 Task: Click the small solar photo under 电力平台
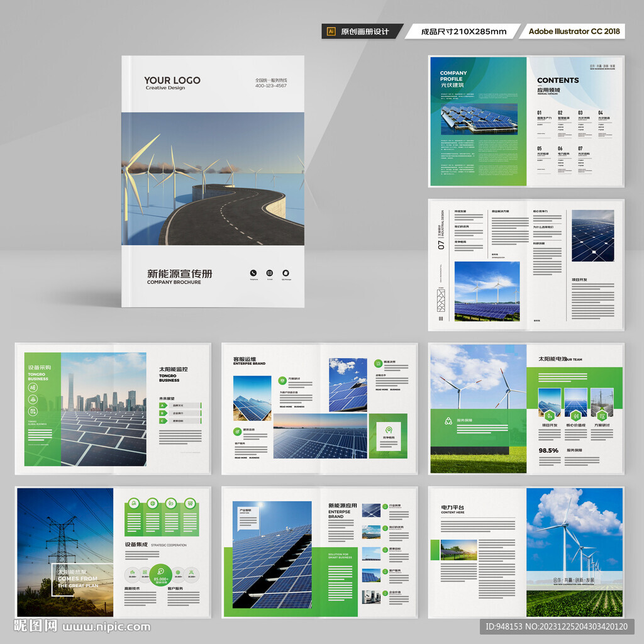tap(458, 550)
